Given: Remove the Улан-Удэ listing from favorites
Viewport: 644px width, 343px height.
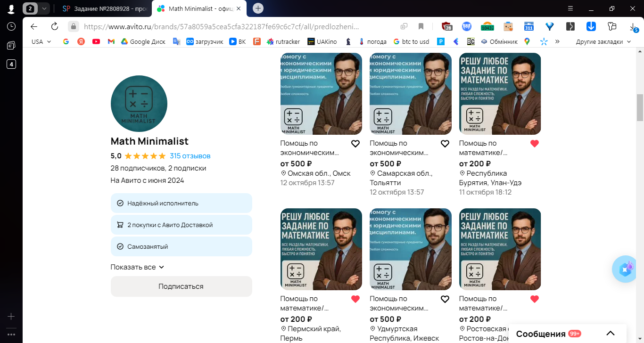Looking at the screenshot, I should coord(535,144).
